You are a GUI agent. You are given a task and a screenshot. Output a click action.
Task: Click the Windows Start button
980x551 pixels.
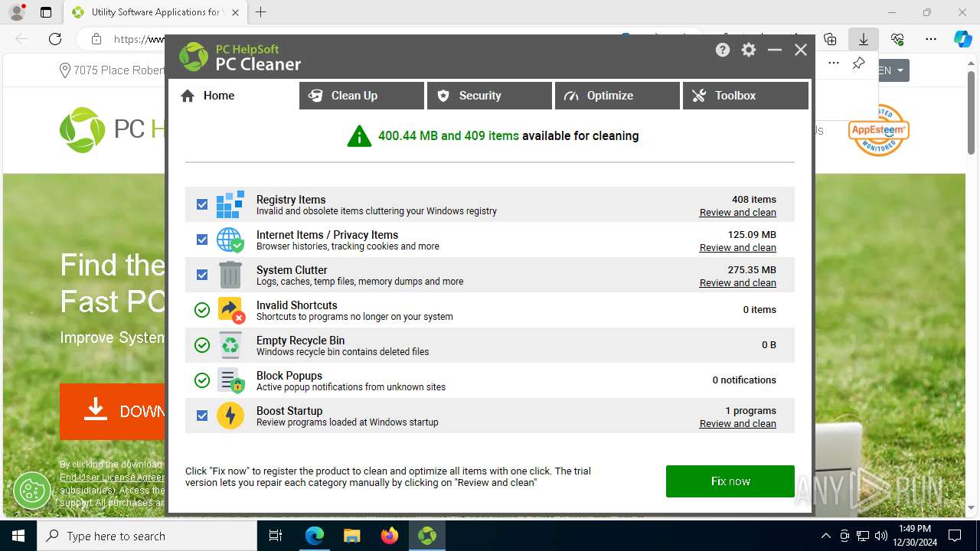tap(18, 536)
